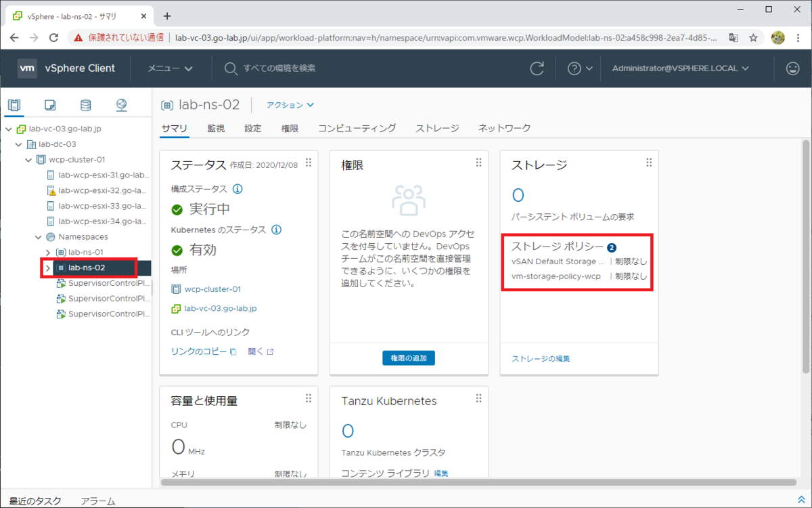Open the Chrome three-dot menu
This screenshot has height=508, width=812.
click(x=798, y=38)
